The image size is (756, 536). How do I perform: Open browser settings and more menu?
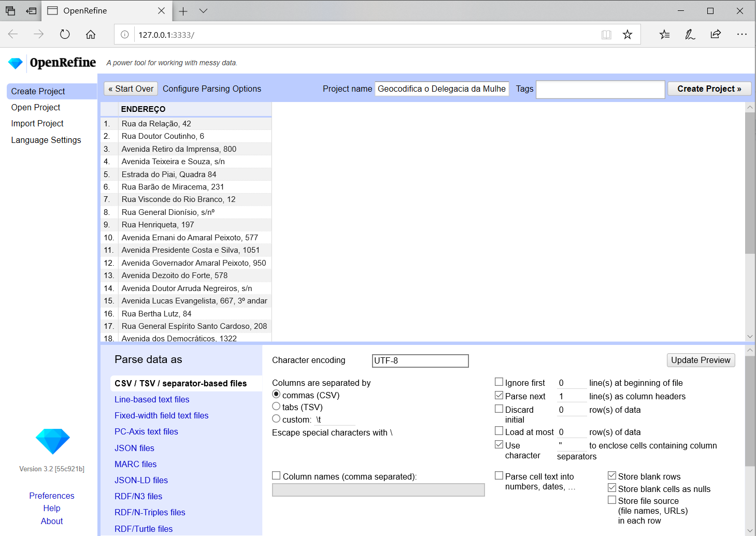coord(741,35)
